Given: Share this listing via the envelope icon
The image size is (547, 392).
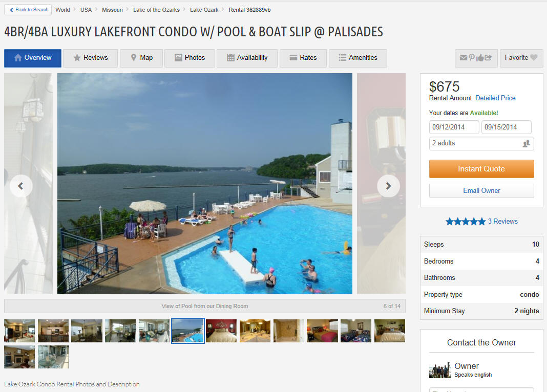Looking at the screenshot, I should [x=464, y=57].
